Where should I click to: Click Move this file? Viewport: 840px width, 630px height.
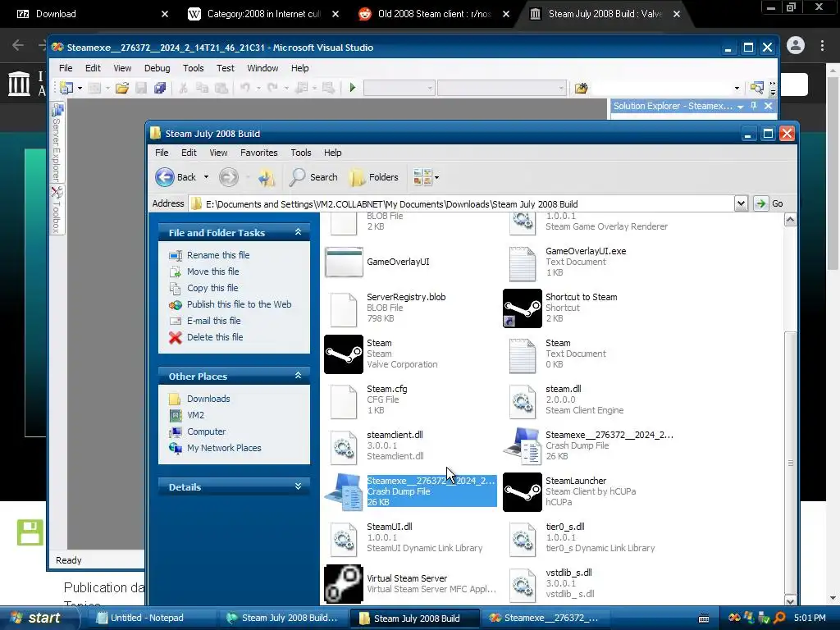click(212, 272)
